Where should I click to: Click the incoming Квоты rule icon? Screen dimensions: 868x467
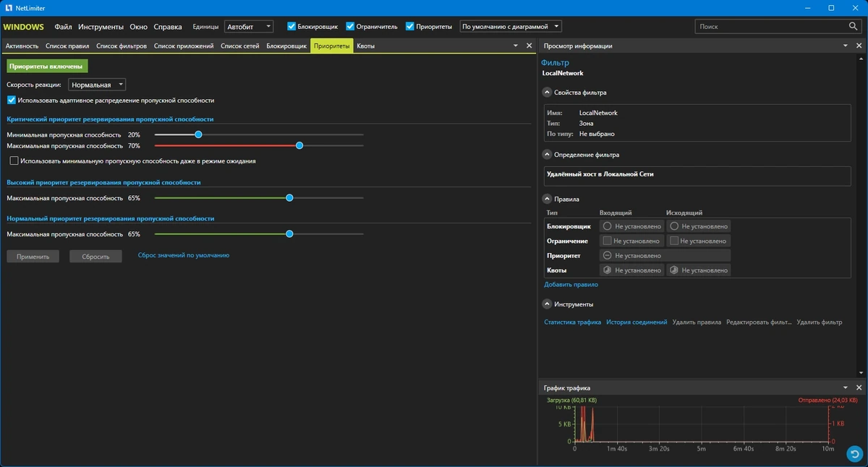pos(608,270)
